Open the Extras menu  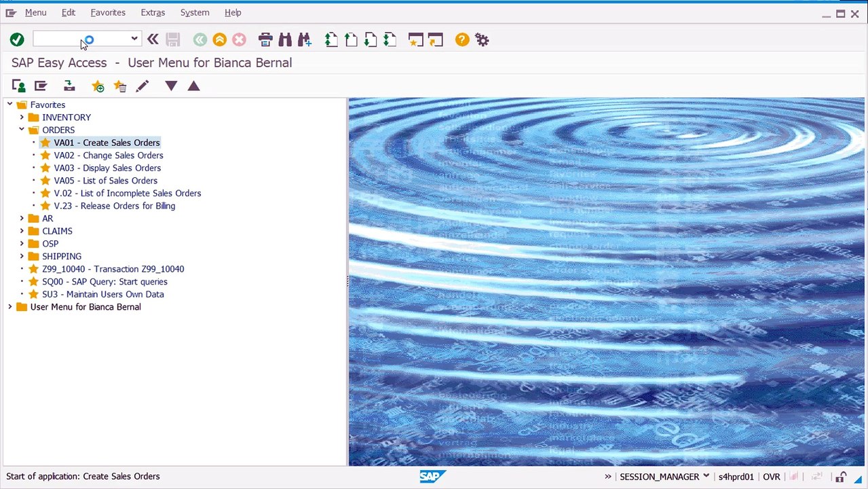153,13
